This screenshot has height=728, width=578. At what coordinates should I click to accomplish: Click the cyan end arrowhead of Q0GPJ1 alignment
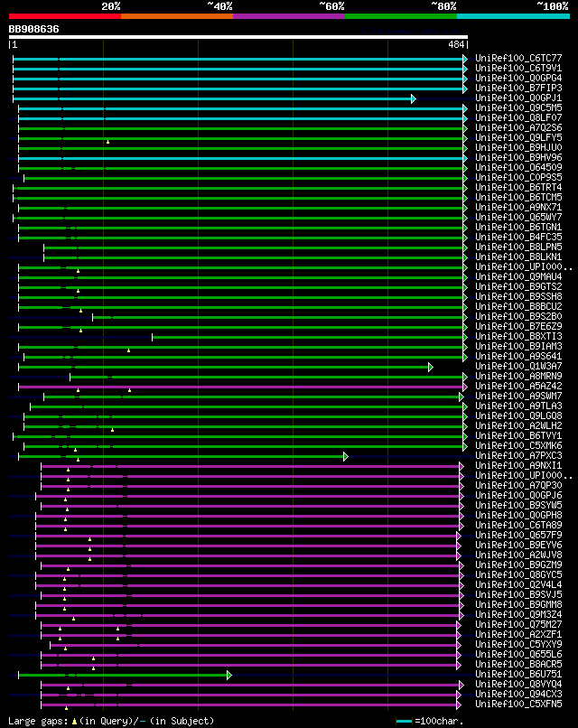(x=414, y=98)
